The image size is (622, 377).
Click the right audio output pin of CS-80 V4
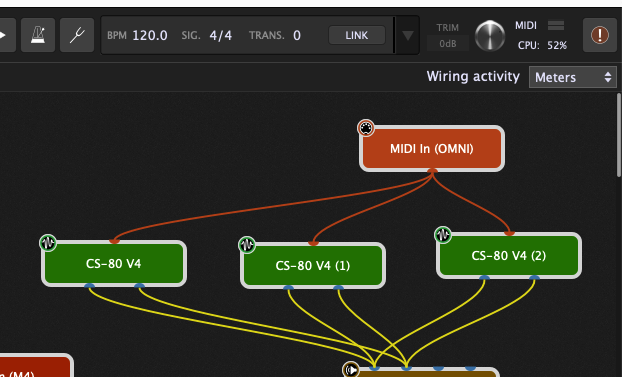pyautogui.click(x=139, y=286)
